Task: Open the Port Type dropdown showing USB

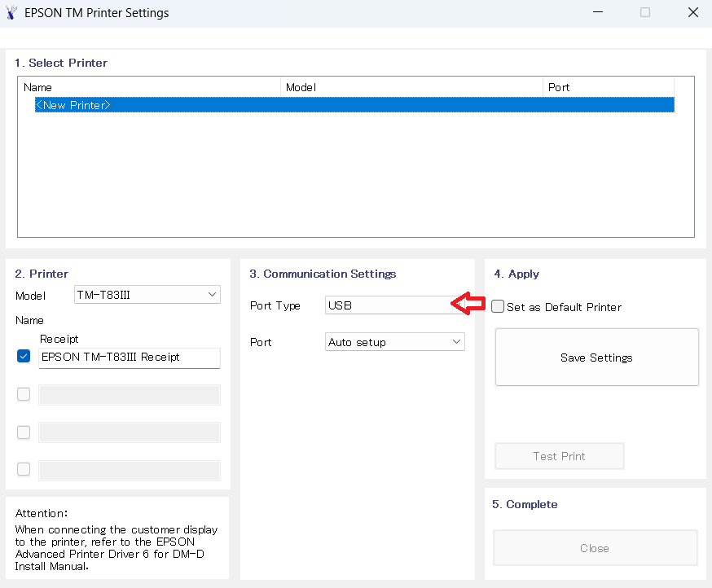Action: tap(388, 305)
